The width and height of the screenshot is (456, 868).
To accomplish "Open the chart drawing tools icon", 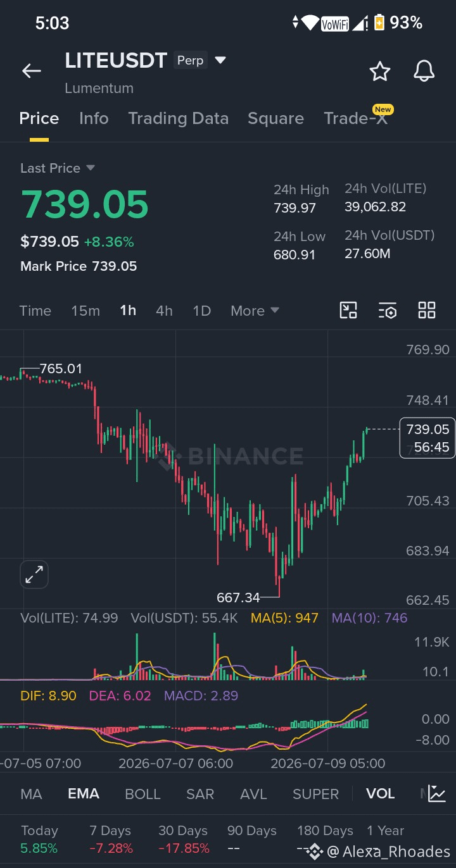I will point(349,310).
